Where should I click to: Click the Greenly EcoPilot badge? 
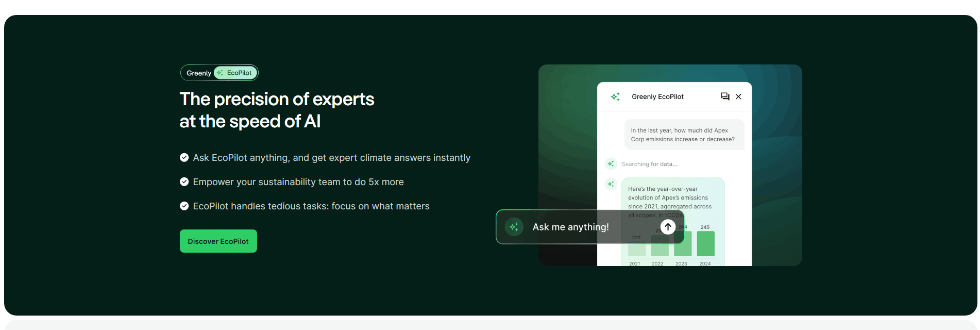(x=219, y=73)
